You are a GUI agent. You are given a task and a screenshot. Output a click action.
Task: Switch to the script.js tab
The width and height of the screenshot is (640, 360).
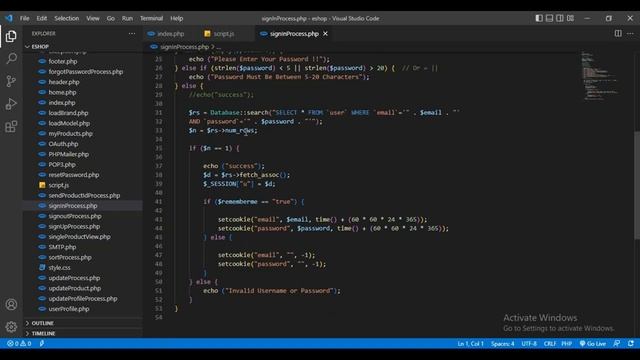point(224,33)
